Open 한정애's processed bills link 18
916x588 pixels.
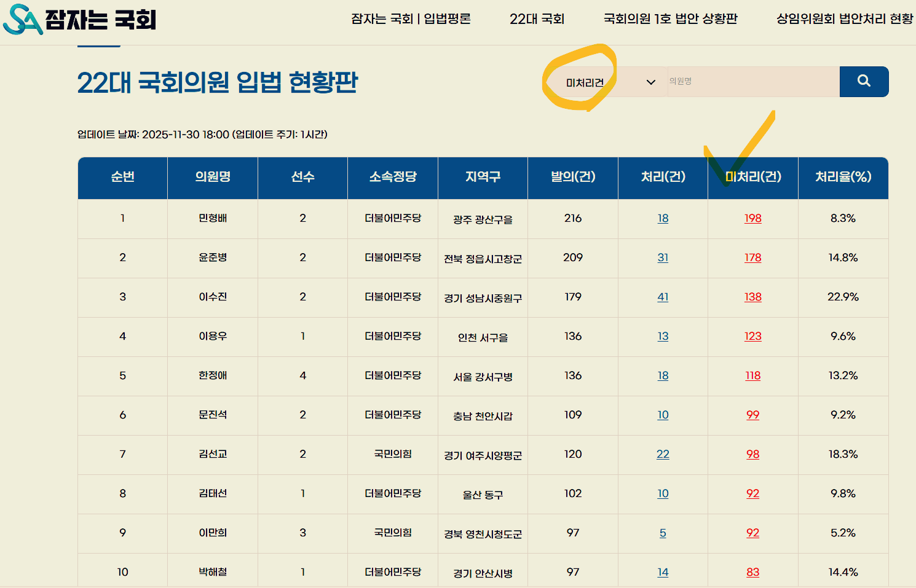point(663,375)
